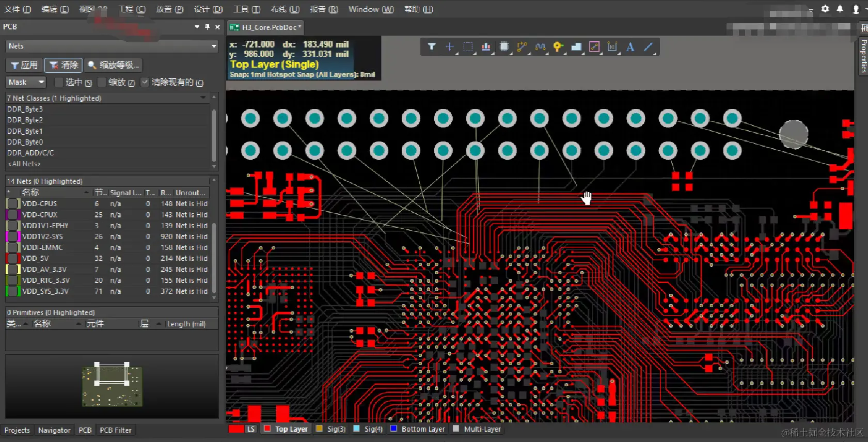Switch to the PCB Filter panel tab
Image resolution: width=868 pixels, height=442 pixels.
pos(116,430)
